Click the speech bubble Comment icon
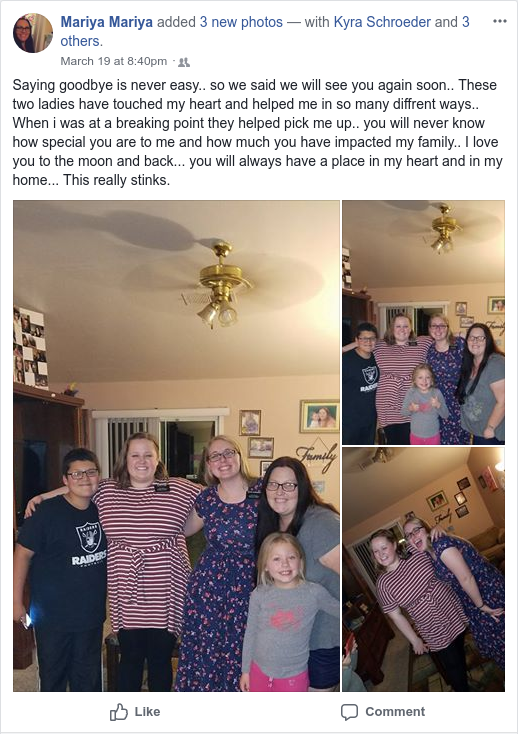Viewport: 518px width, 734px height. (x=349, y=712)
